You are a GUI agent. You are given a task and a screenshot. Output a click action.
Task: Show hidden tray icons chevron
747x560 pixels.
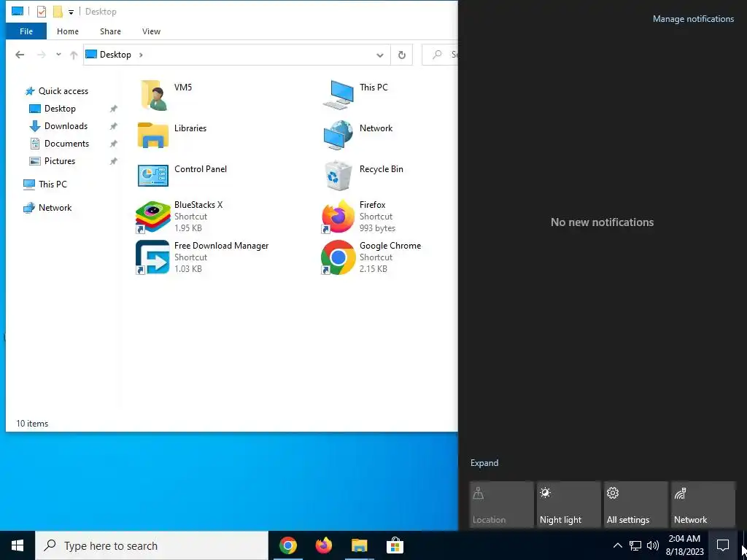(617, 545)
